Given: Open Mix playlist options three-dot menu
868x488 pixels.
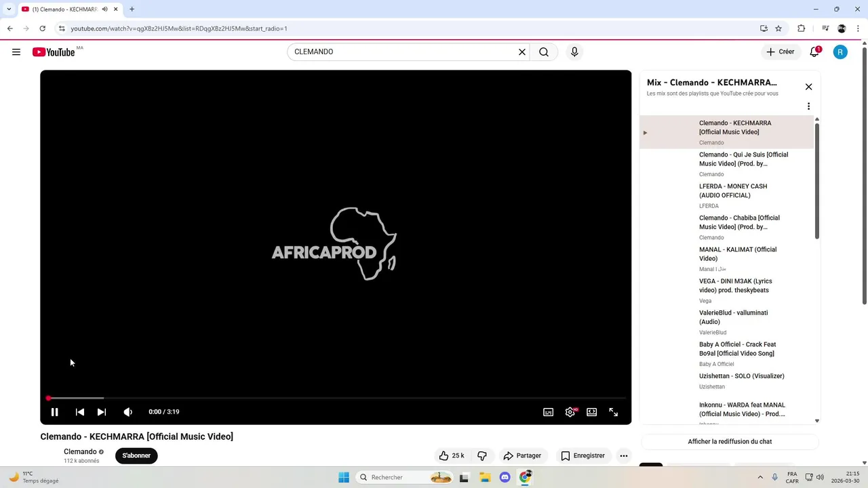Looking at the screenshot, I should pyautogui.click(x=808, y=106).
